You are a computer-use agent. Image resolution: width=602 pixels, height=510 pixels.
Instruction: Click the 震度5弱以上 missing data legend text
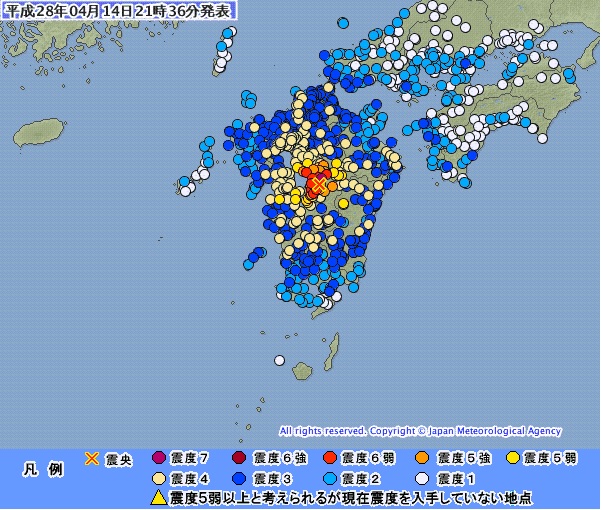click(351, 498)
